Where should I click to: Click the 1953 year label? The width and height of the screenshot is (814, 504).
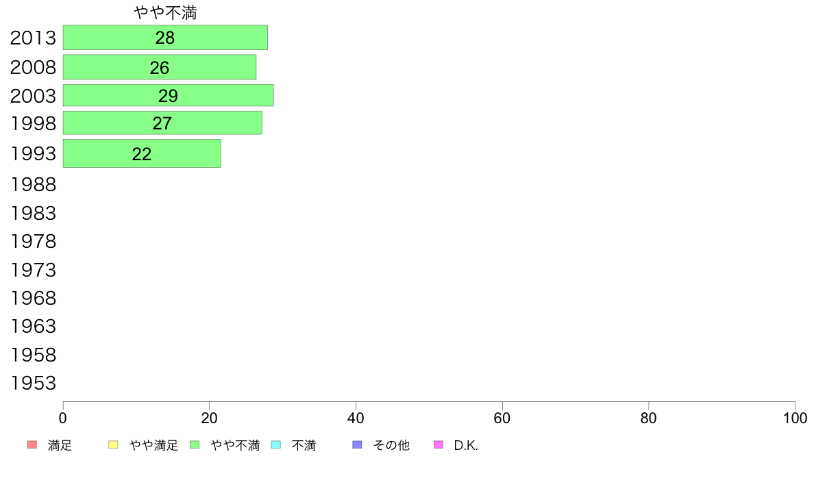tap(33, 383)
